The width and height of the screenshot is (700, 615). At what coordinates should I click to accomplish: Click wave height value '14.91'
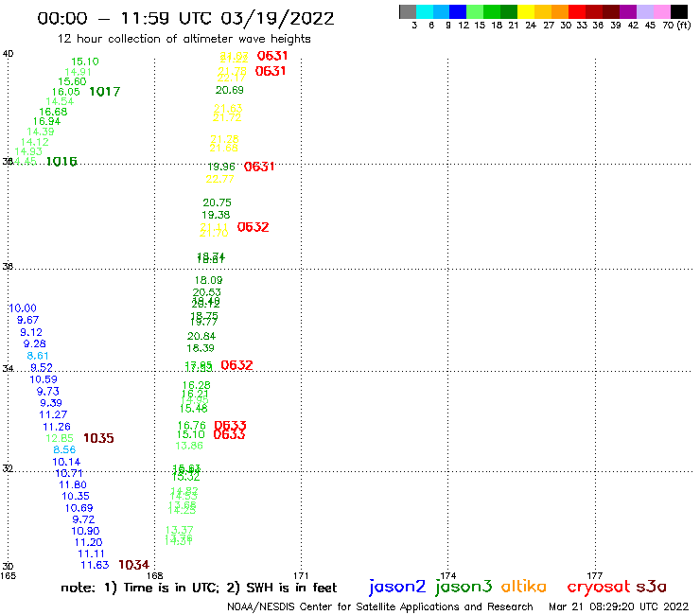pos(79,72)
